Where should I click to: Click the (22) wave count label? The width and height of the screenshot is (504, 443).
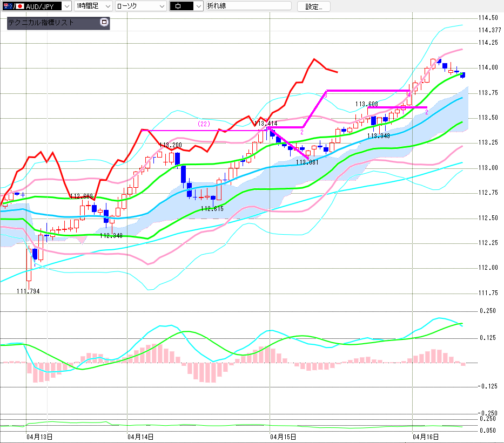tap(204, 124)
